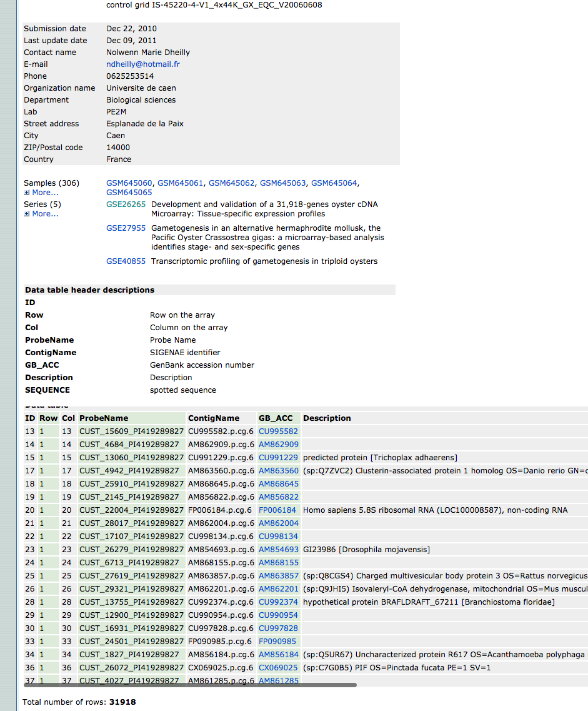Open GenBank accession AM862909
The width and height of the screenshot is (588, 711).
tap(279, 445)
